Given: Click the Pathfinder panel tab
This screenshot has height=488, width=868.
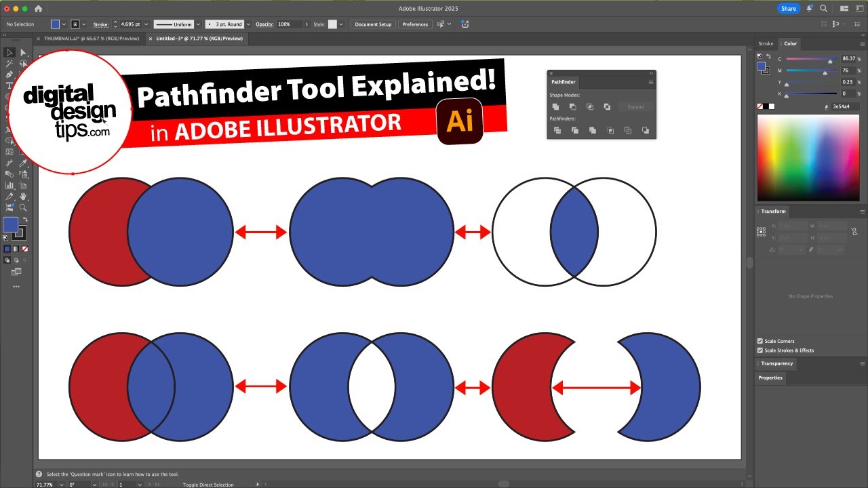Looking at the screenshot, I should [x=564, y=82].
